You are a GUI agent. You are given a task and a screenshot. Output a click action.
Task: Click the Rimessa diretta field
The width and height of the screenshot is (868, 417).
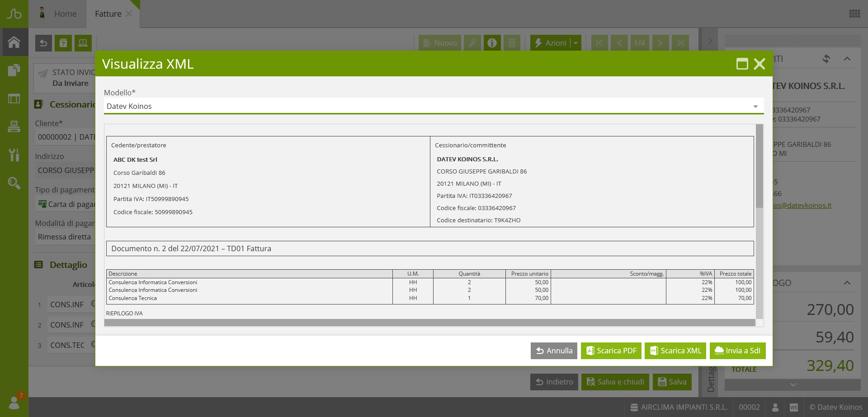(x=66, y=237)
